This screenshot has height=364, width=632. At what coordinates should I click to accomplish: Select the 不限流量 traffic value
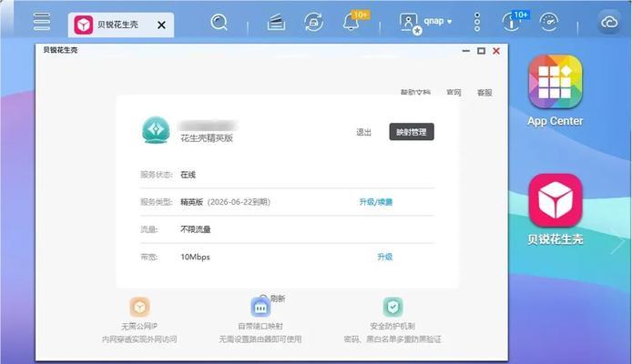pos(196,229)
